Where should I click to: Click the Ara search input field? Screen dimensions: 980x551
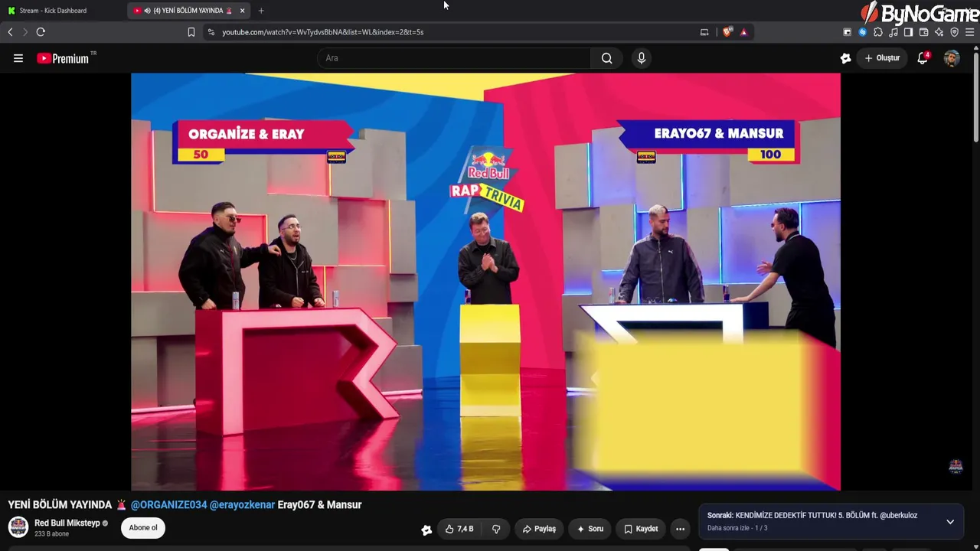coord(454,58)
